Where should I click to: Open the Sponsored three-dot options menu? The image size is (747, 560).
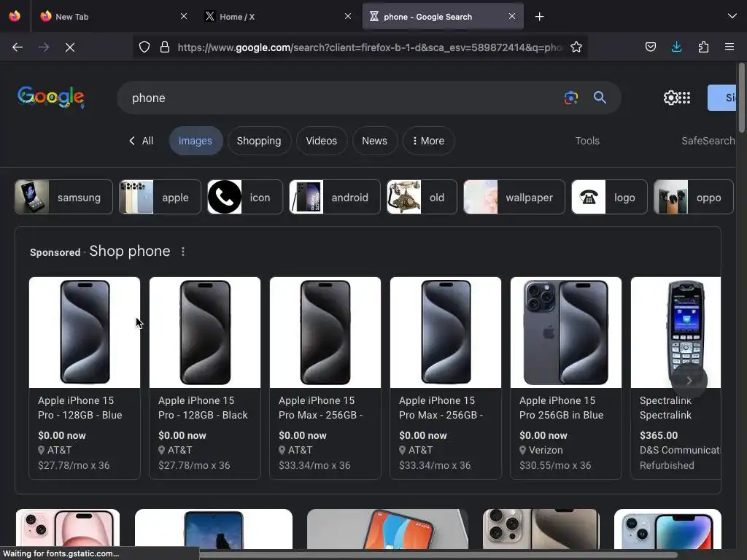click(x=183, y=252)
